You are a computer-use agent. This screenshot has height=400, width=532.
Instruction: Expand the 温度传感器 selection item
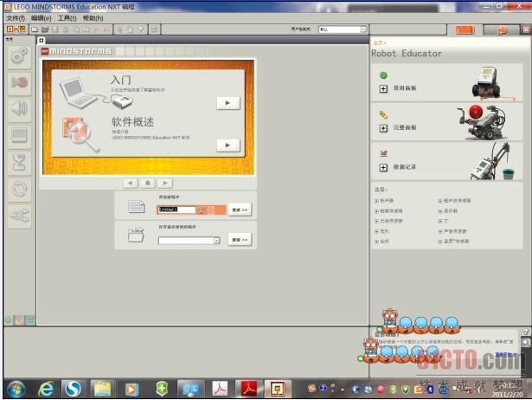tap(440, 241)
